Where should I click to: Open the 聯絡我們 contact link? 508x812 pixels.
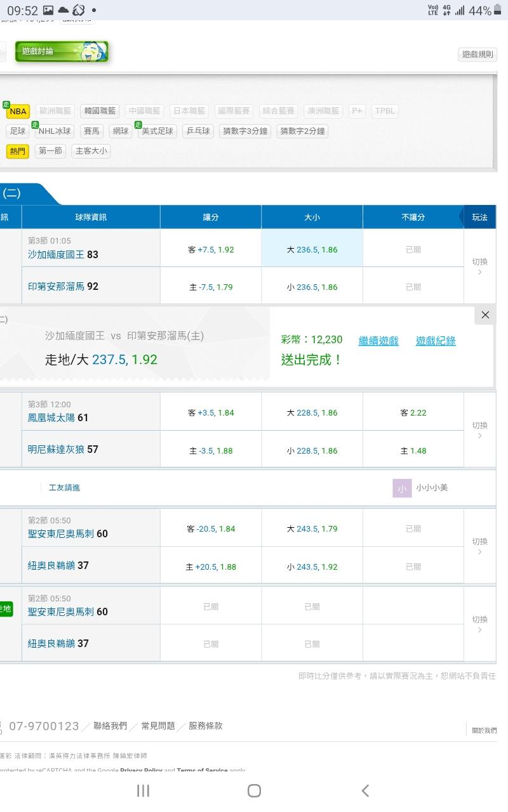coord(110,726)
